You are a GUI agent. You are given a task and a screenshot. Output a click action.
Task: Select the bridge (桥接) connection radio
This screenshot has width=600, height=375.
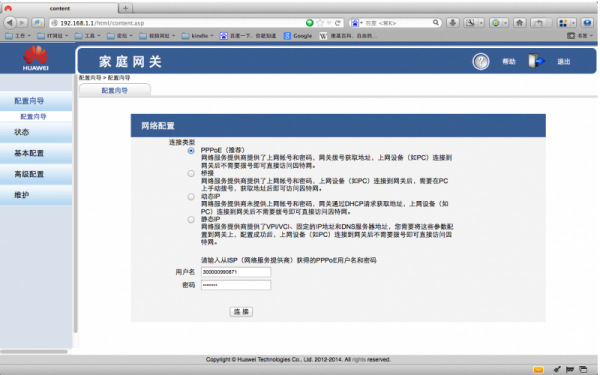click(x=191, y=174)
